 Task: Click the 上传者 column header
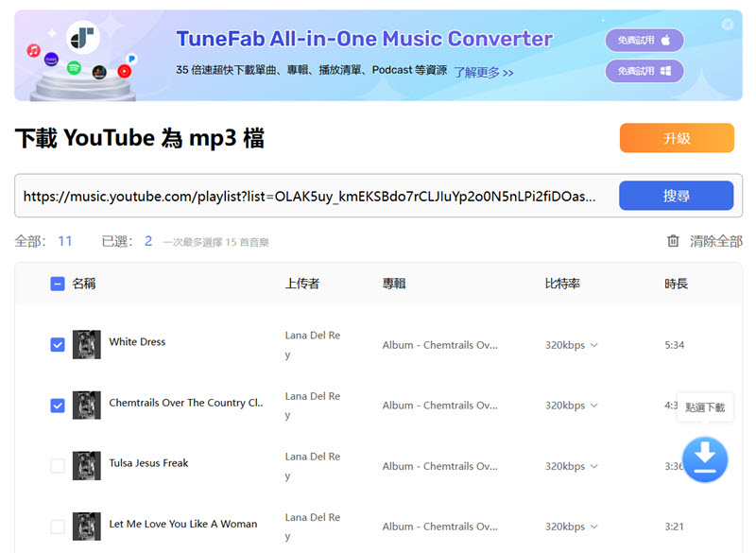tap(302, 284)
